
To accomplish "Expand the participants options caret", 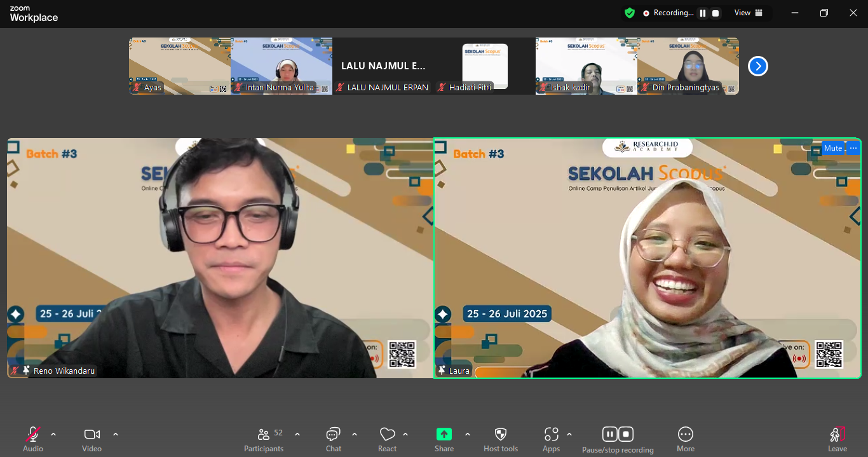I will (x=297, y=434).
